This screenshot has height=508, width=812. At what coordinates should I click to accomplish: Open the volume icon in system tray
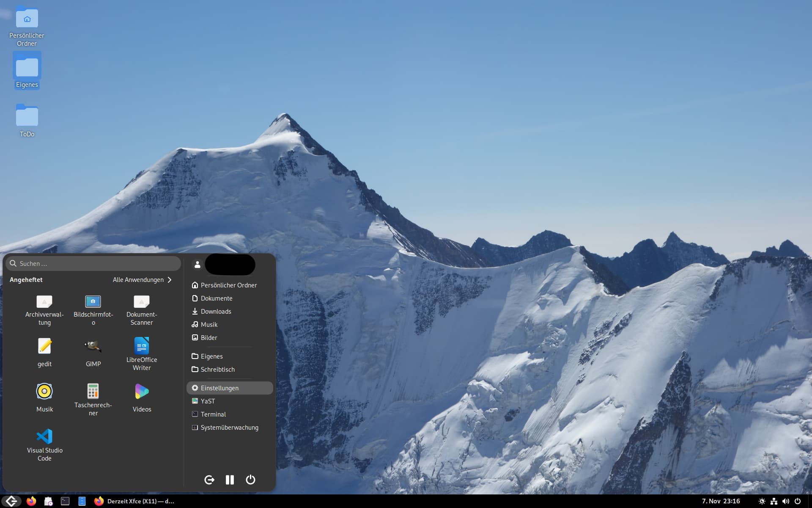(x=786, y=501)
